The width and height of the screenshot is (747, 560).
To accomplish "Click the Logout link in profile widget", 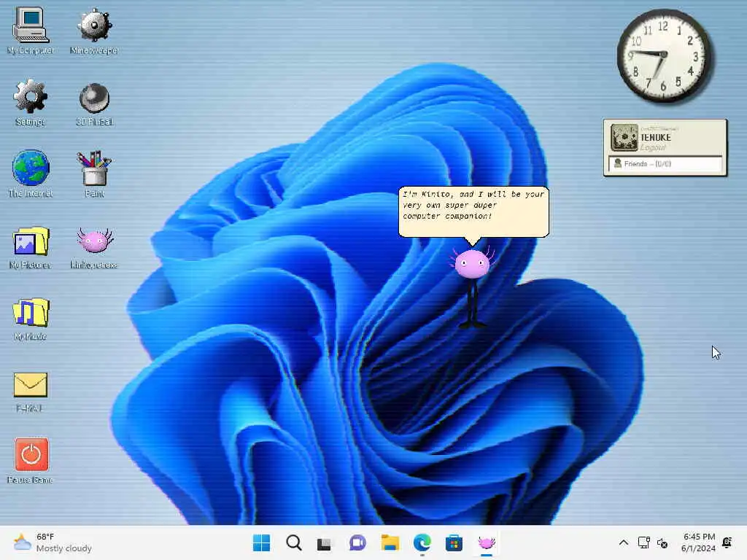I will pos(653,147).
